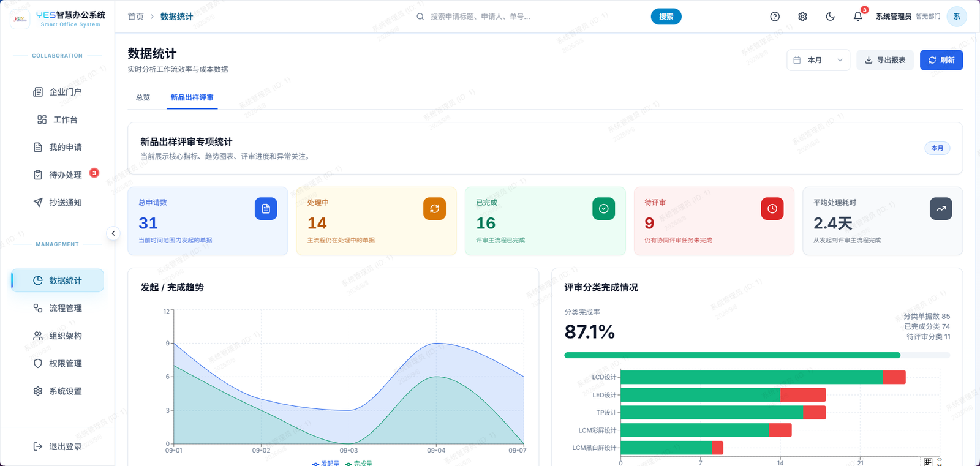Click the 分类单据数 85 label
The width and height of the screenshot is (980, 466).
pyautogui.click(x=927, y=317)
